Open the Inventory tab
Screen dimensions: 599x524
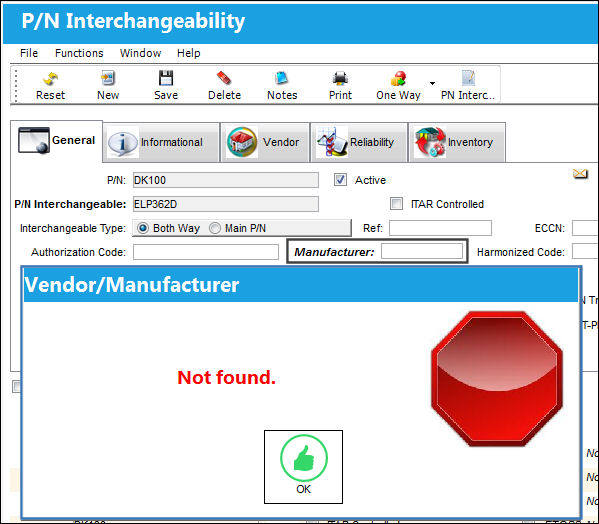point(457,142)
